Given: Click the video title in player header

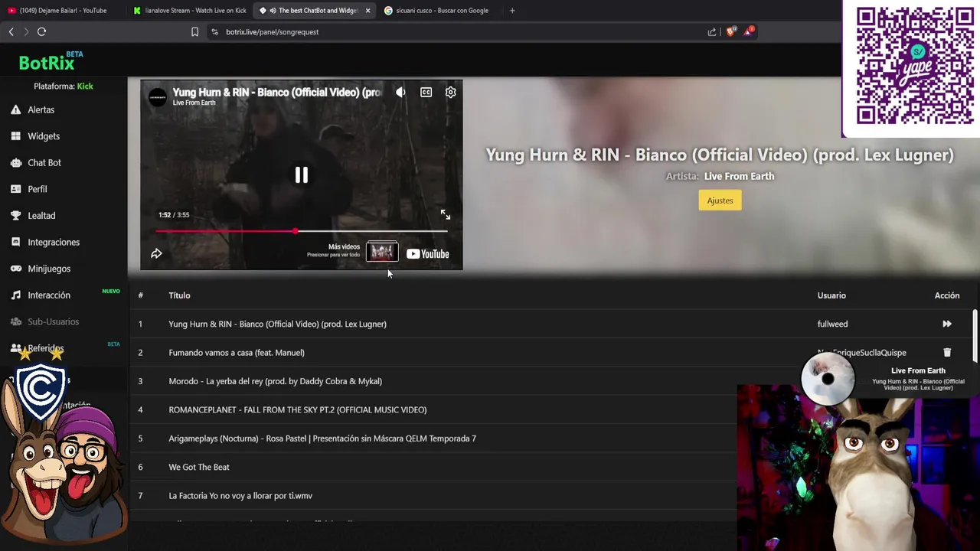Looking at the screenshot, I should click(276, 92).
